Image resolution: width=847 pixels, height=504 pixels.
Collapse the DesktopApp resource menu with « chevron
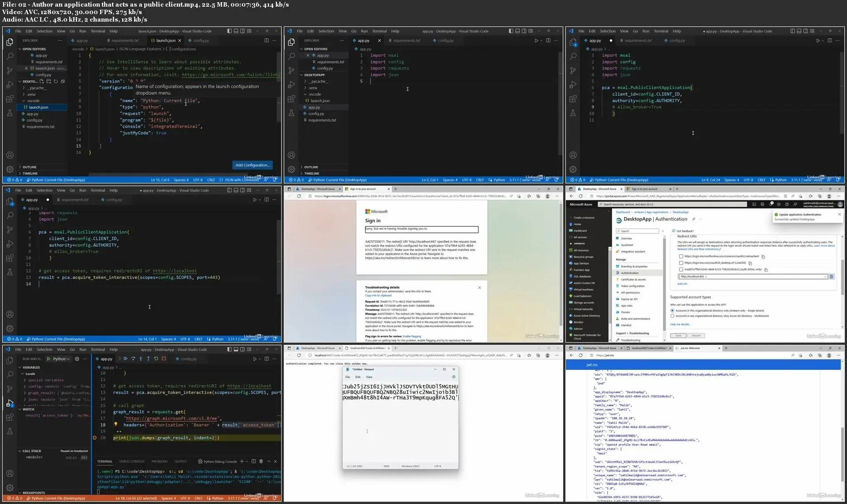pyautogui.click(x=663, y=231)
